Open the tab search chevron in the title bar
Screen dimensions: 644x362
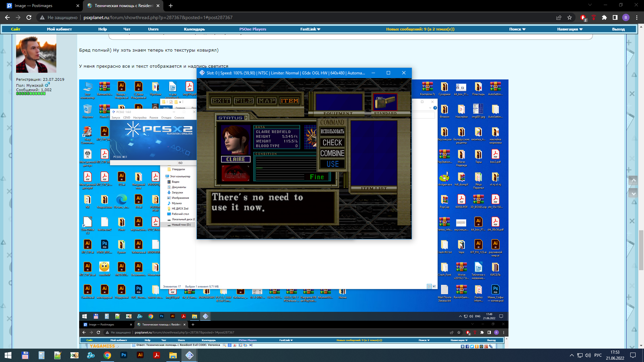click(590, 5)
